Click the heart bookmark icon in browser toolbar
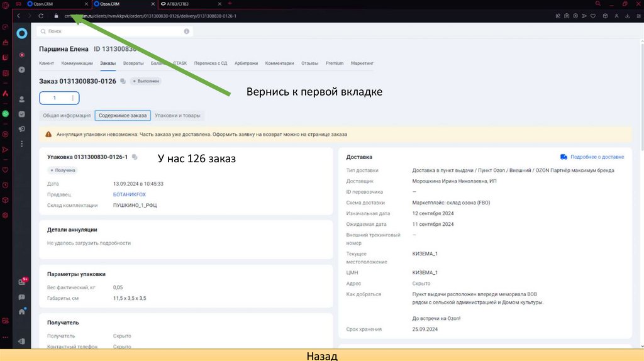The height and width of the screenshot is (361, 644). pos(593,16)
